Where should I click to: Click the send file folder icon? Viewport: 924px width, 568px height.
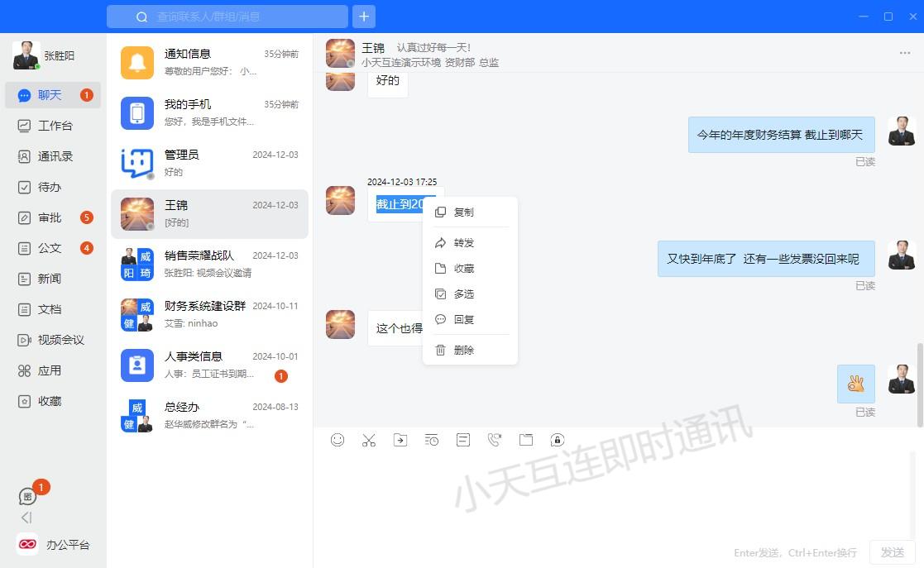400,440
